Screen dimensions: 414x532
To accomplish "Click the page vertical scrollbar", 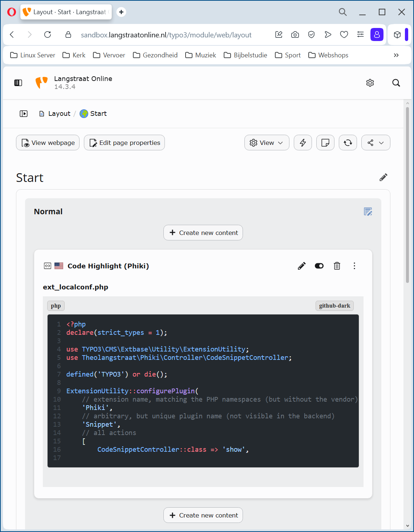I will 407,194.
